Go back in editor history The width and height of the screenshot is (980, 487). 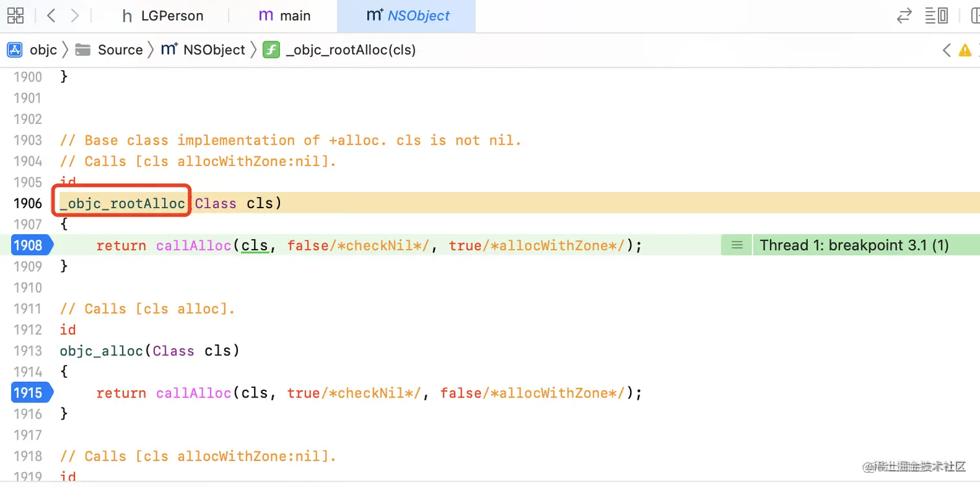(51, 16)
